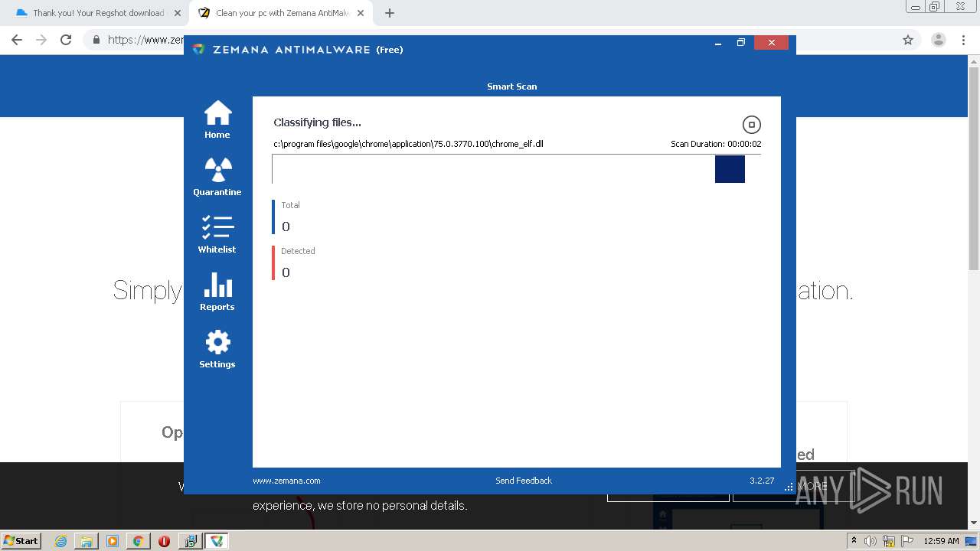The height and width of the screenshot is (551, 980).
Task: Click Send Feedback link
Action: point(524,481)
